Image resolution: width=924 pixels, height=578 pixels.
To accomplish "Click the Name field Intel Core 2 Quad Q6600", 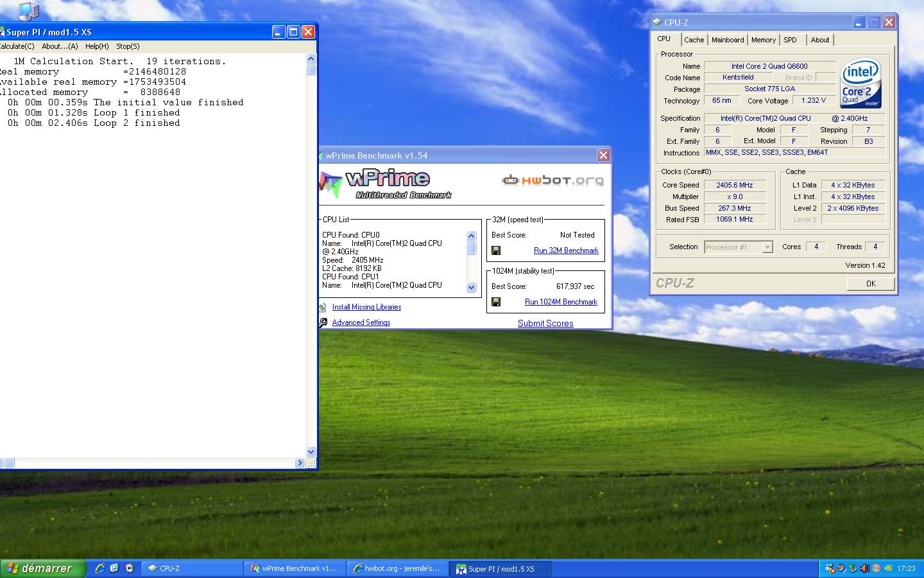I will (x=769, y=66).
